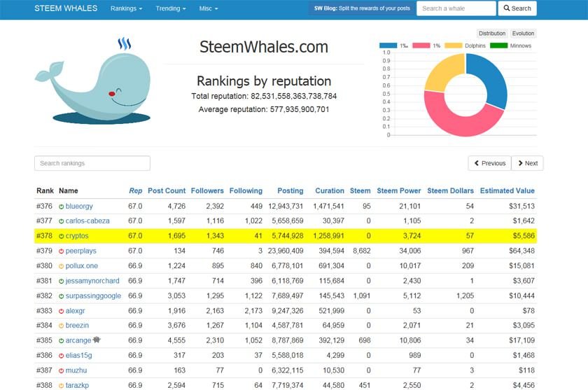
Task: Toggle the green Minnows legend swatch
Action: coord(498,46)
